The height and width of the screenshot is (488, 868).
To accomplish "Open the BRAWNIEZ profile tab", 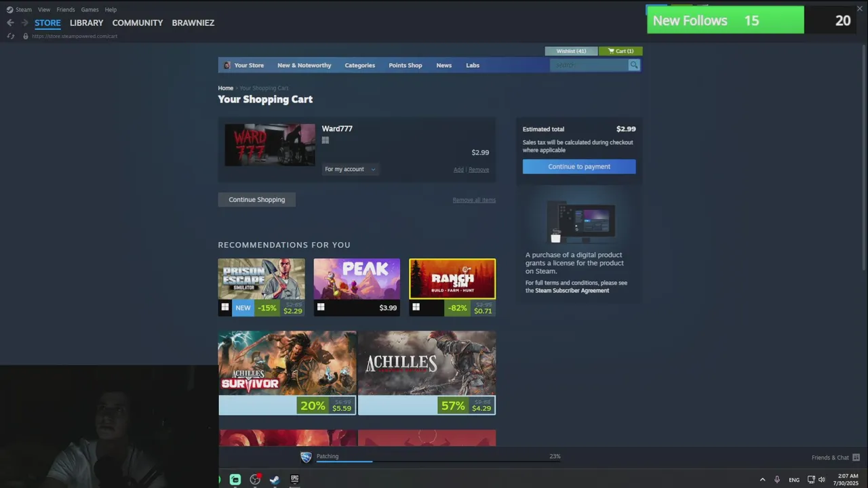I will tap(193, 22).
